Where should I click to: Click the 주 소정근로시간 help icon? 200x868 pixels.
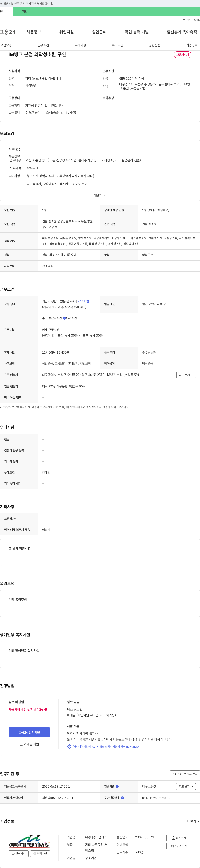click(65, 318)
